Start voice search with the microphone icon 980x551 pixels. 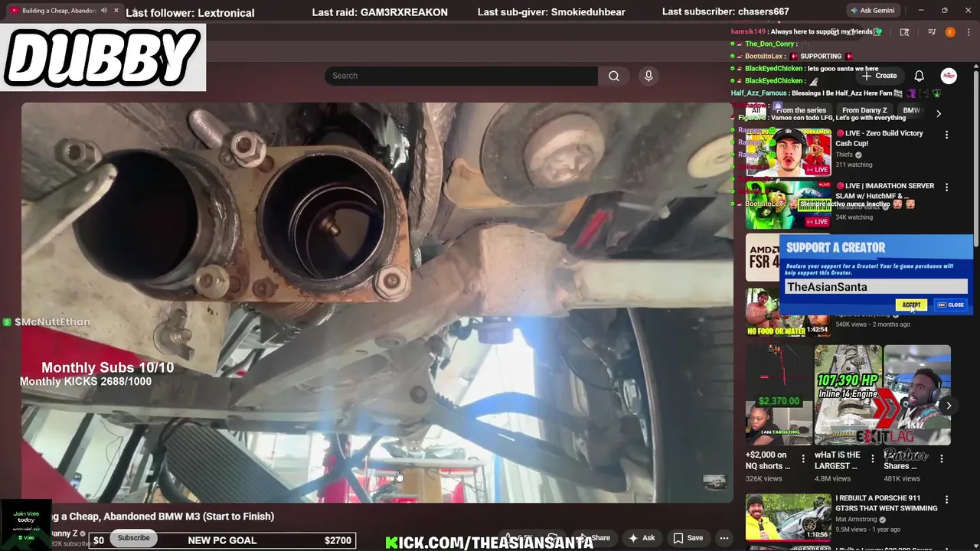(648, 76)
